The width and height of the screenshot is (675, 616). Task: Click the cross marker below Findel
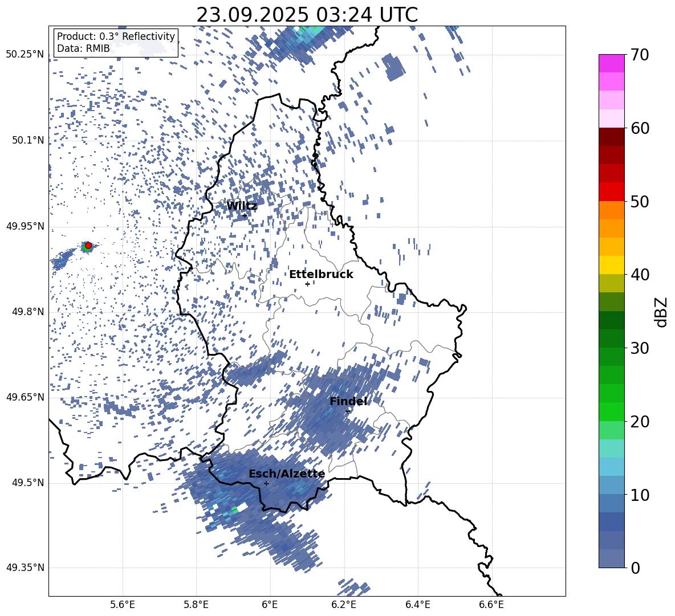348,411
